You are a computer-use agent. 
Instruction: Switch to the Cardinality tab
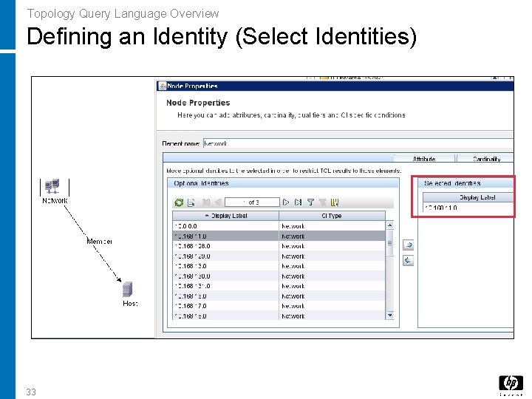(x=486, y=158)
